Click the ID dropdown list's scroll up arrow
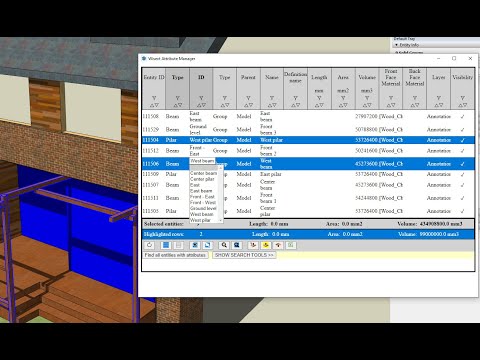The width and height of the screenshot is (480, 360). tap(220, 168)
